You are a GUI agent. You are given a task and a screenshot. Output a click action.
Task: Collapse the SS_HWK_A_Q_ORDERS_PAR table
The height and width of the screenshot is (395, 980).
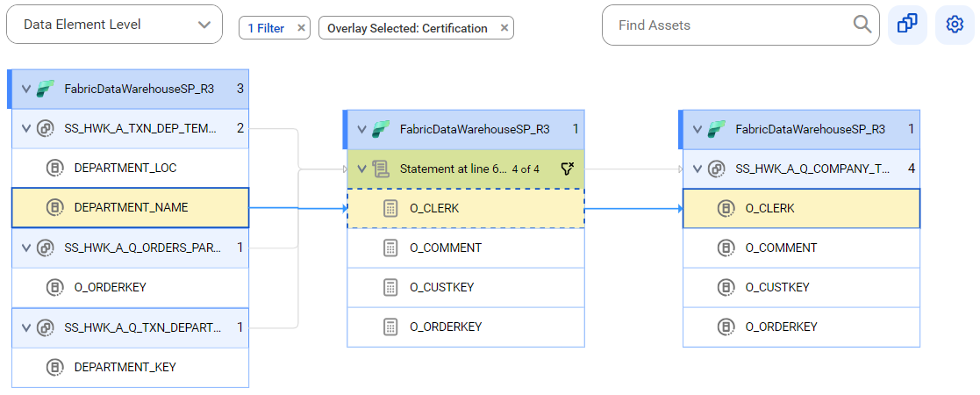point(26,248)
